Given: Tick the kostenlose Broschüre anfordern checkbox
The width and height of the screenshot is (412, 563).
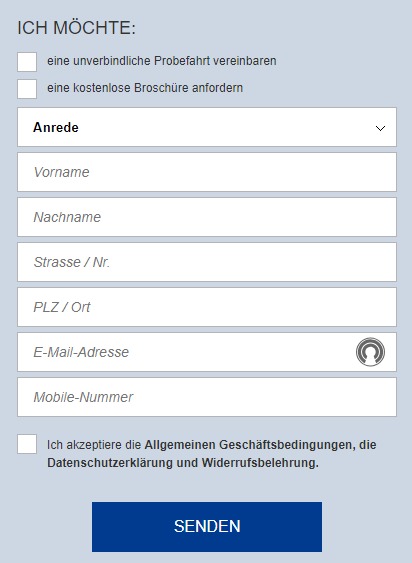Looking at the screenshot, I should (x=27, y=89).
